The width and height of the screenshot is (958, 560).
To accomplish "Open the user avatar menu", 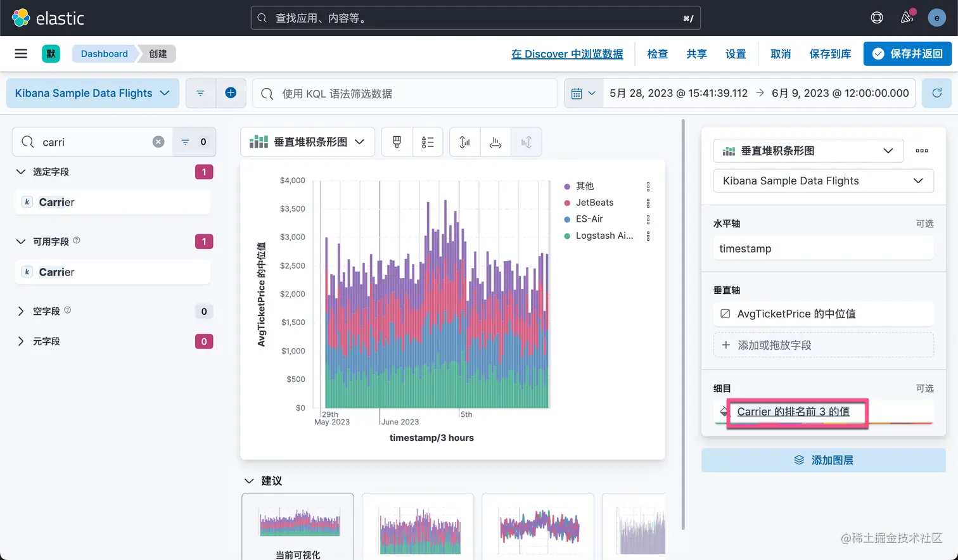I will 937,18.
